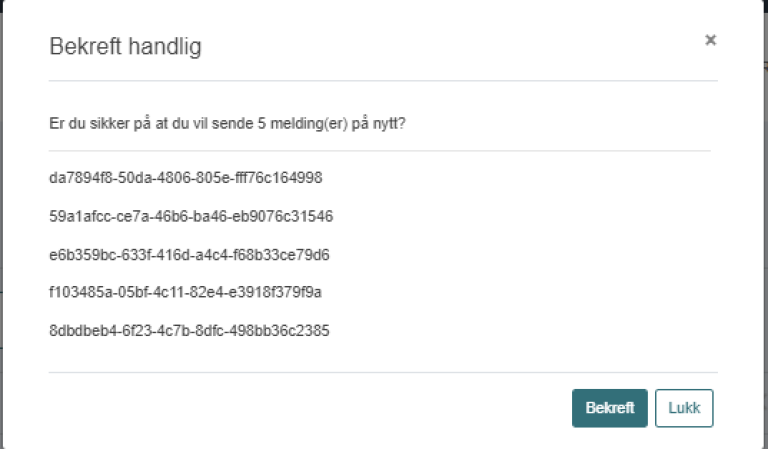This screenshot has height=449, width=768.
Task: Confirm resending the 5 messages
Action: click(609, 408)
